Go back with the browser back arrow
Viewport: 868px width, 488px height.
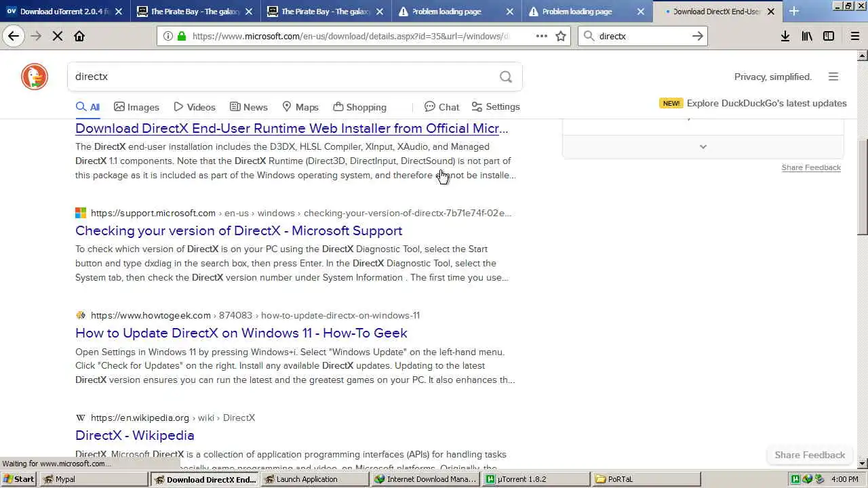point(14,36)
